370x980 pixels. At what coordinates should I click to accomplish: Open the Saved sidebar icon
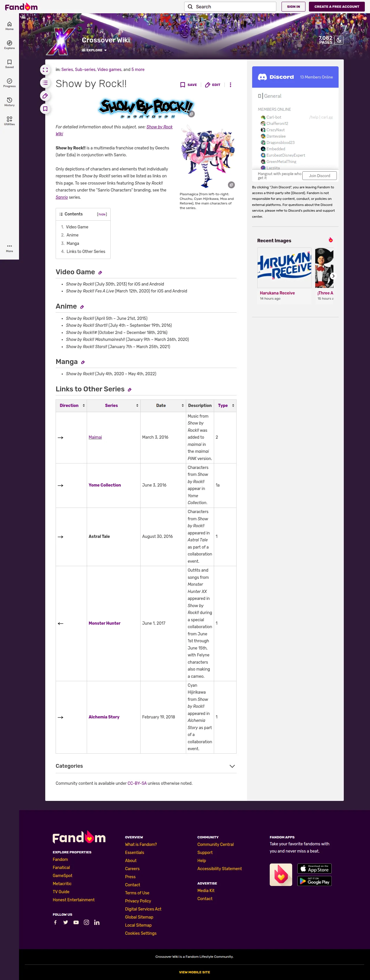(10, 64)
